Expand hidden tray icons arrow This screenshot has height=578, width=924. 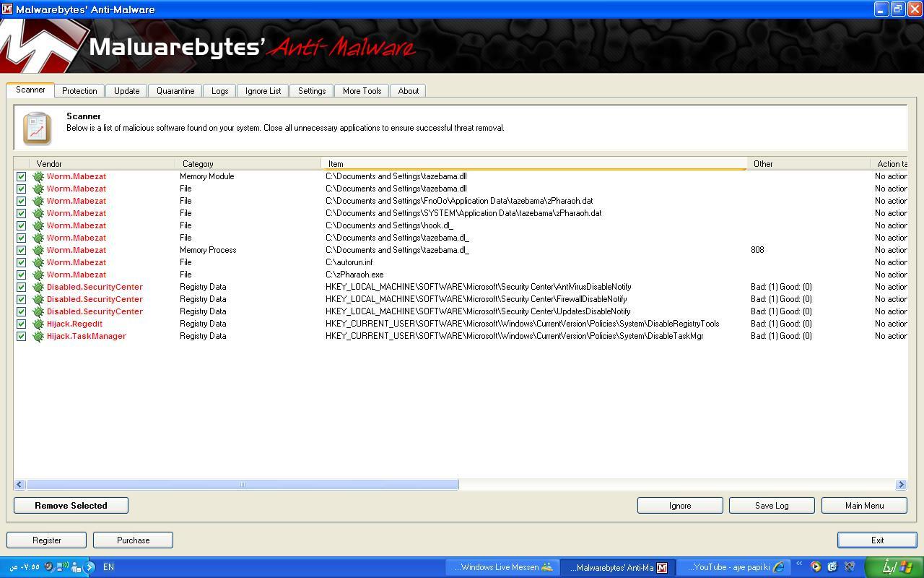pos(90,567)
